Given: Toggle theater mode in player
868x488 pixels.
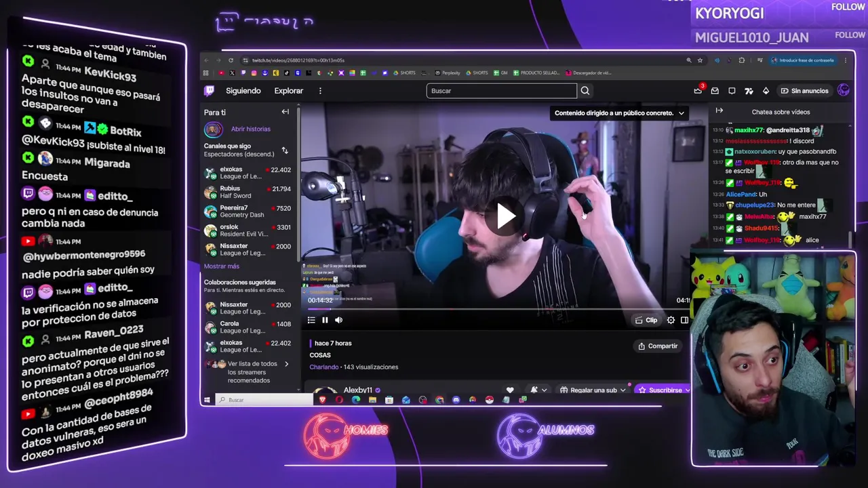Looking at the screenshot, I should [x=684, y=320].
